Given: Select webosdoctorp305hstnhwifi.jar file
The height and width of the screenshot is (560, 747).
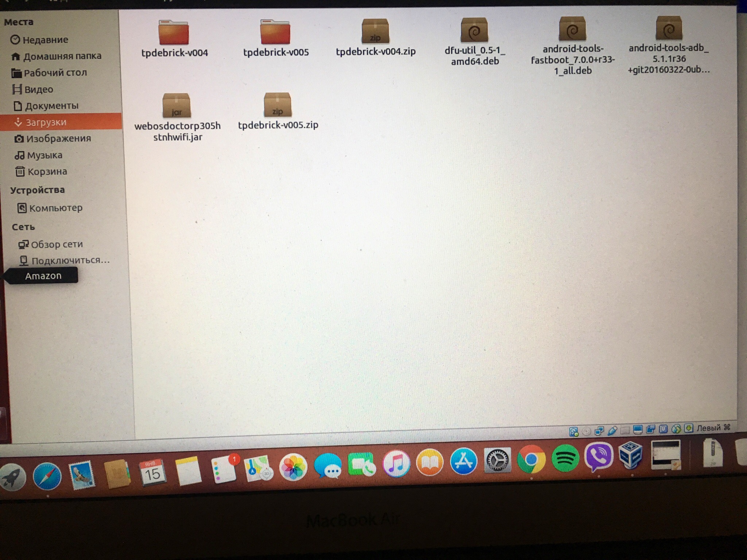Looking at the screenshot, I should 177,106.
